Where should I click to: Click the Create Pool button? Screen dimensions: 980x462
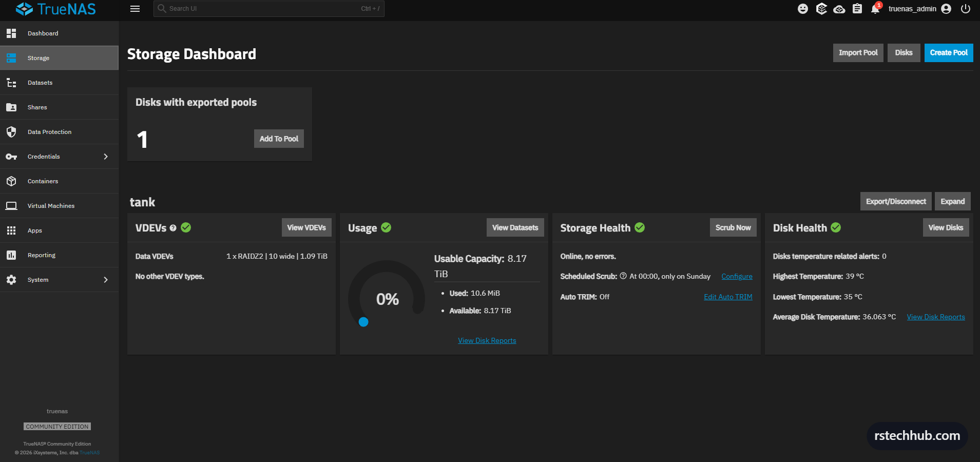coord(949,53)
